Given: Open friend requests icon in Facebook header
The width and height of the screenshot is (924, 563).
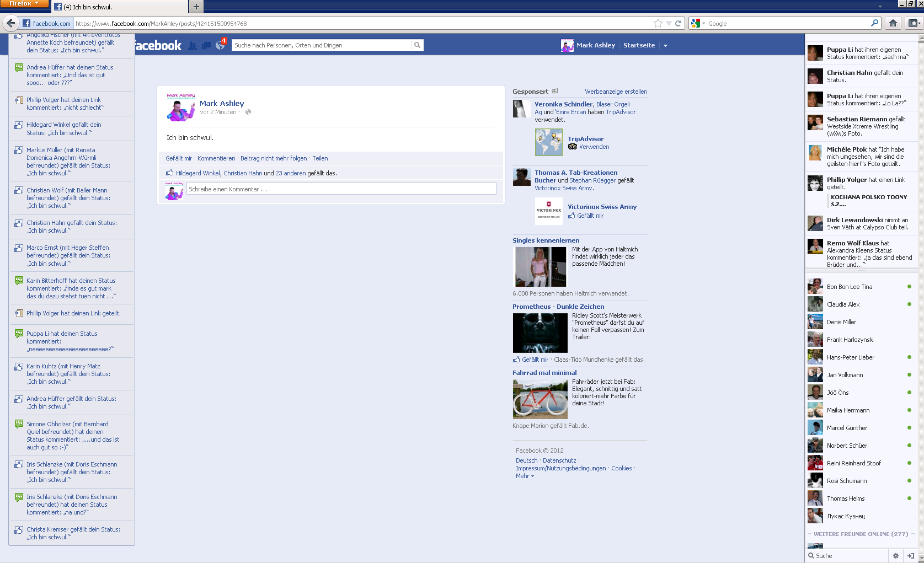Looking at the screenshot, I should click(192, 46).
